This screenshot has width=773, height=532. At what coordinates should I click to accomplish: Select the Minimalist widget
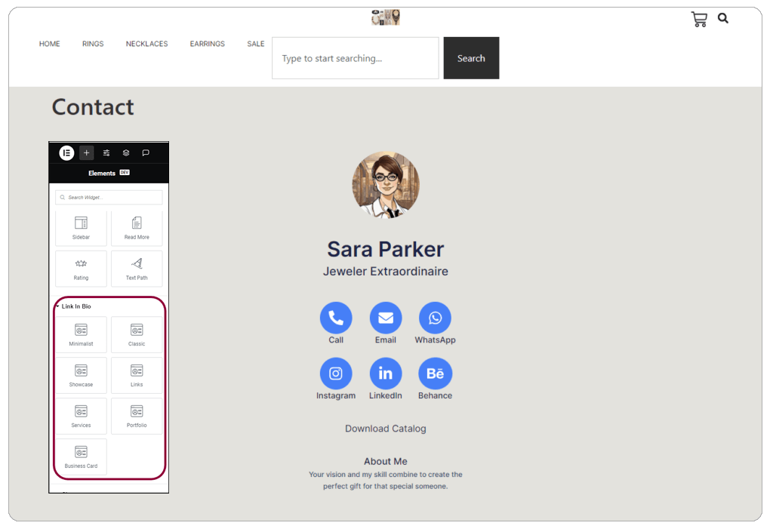(x=81, y=334)
